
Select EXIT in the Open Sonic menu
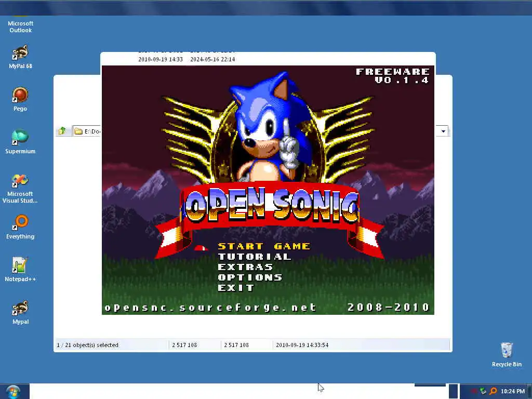(x=236, y=288)
